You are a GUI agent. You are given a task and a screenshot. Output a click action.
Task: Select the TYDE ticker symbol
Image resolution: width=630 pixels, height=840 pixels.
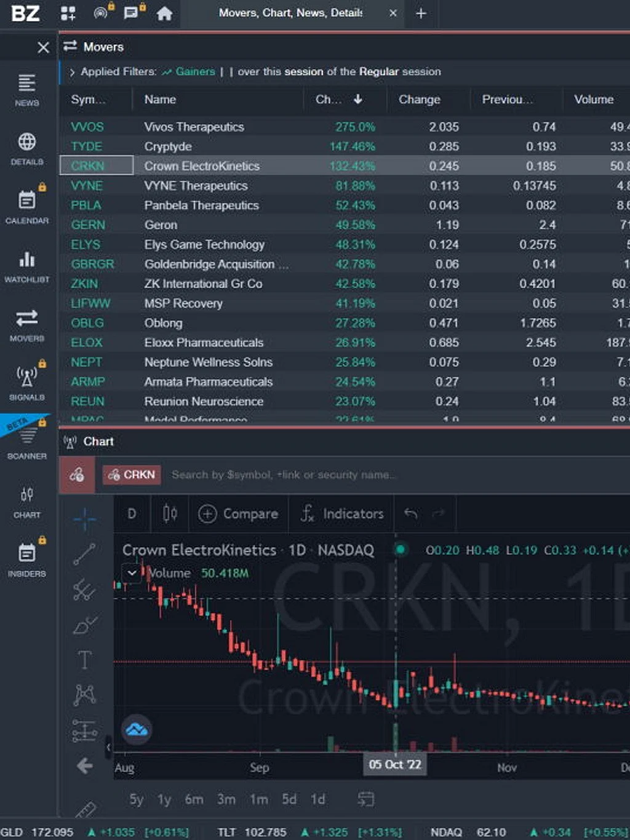86,146
